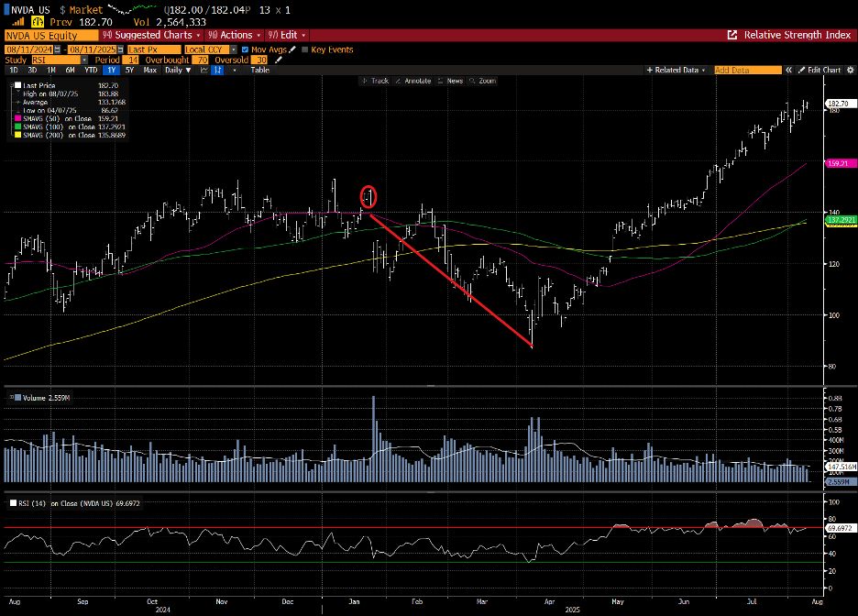
Task: Click the intraday sparkline mini chart
Action: pyautogui.click(x=131, y=9)
